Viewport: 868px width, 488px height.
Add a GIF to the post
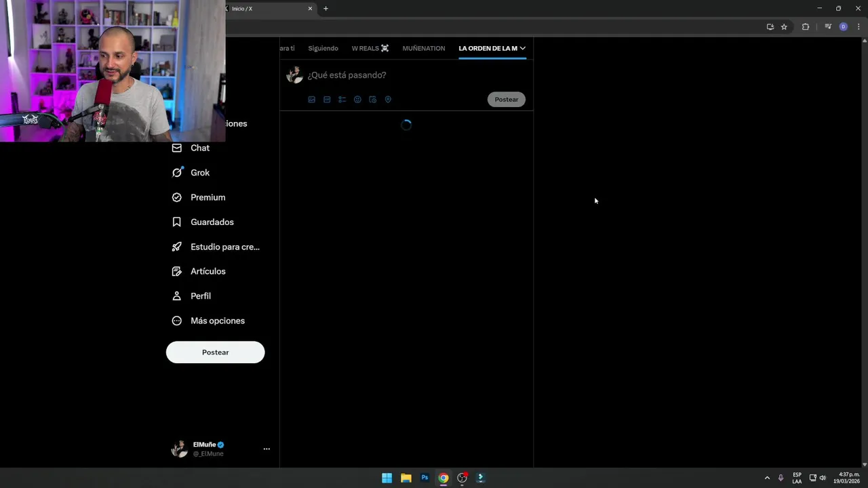point(327,100)
